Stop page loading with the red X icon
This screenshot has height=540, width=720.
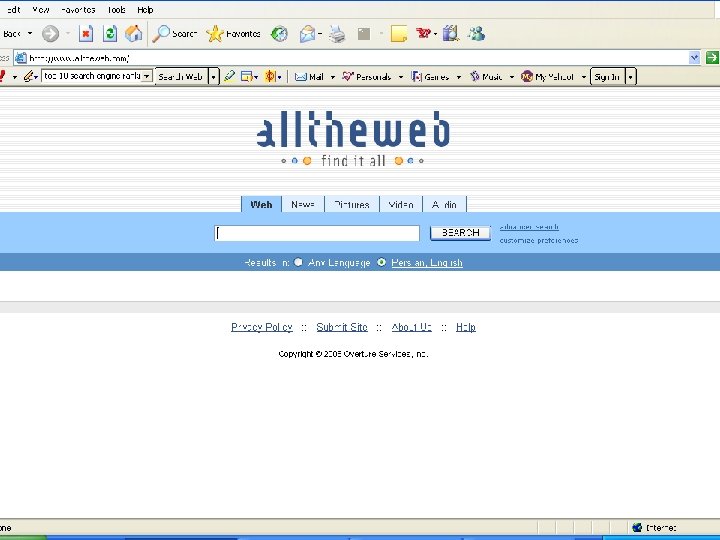tap(86, 34)
